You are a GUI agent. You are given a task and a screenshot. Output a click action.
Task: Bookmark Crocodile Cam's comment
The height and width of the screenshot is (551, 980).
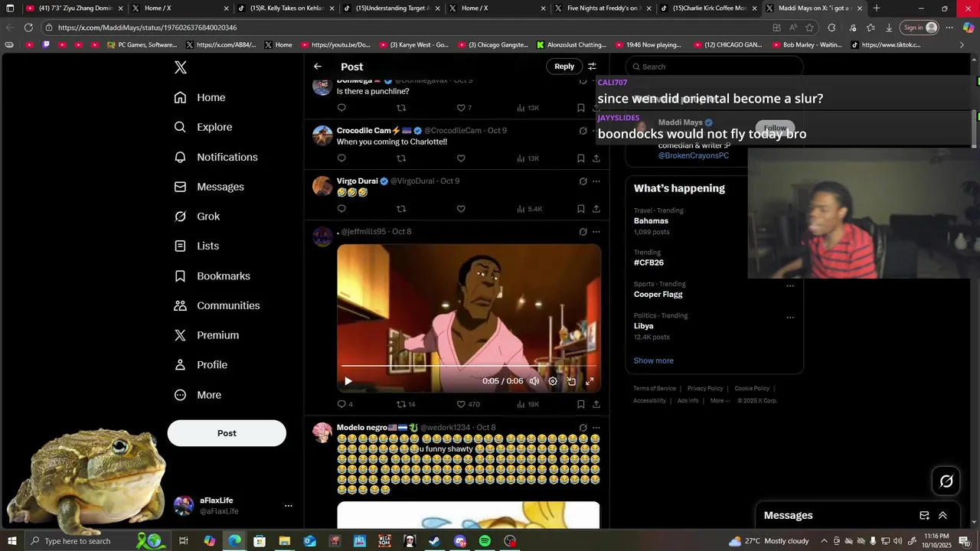[x=580, y=158]
